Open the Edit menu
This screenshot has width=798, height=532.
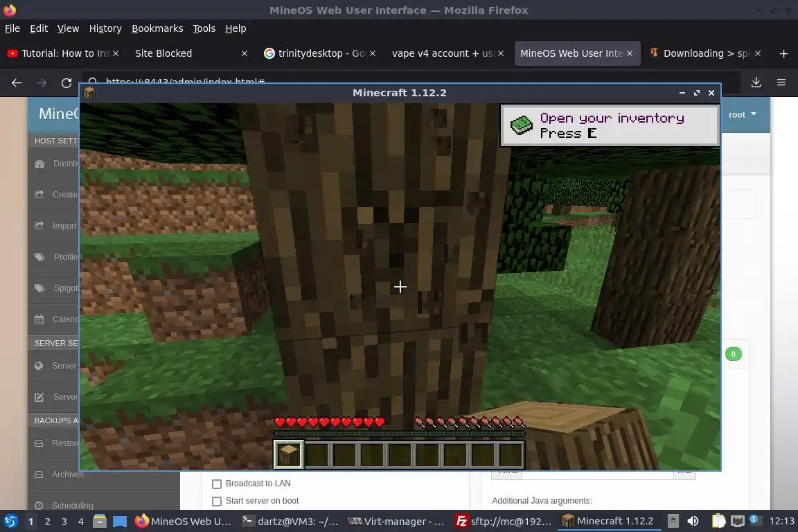tap(39, 28)
